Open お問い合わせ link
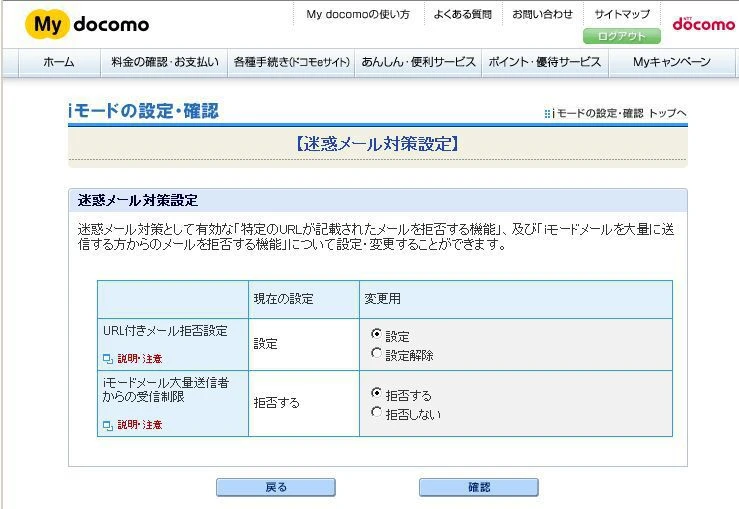 [x=542, y=15]
